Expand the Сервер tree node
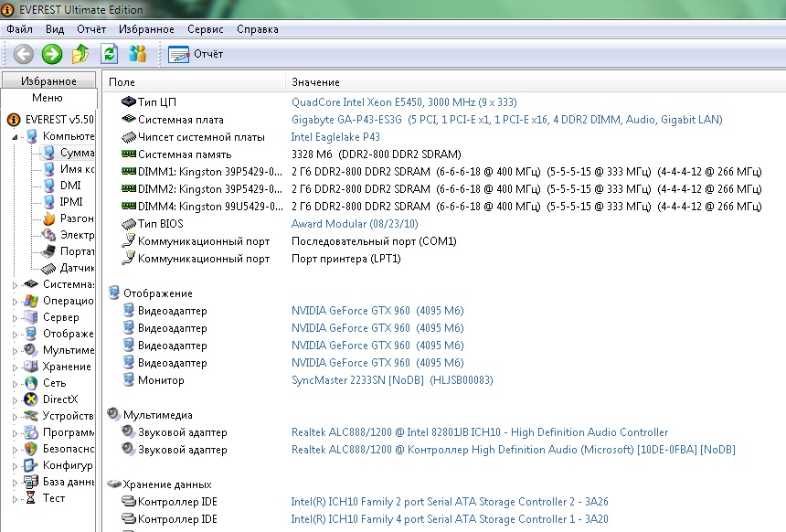Image resolution: width=786 pixels, height=532 pixels. point(15,318)
